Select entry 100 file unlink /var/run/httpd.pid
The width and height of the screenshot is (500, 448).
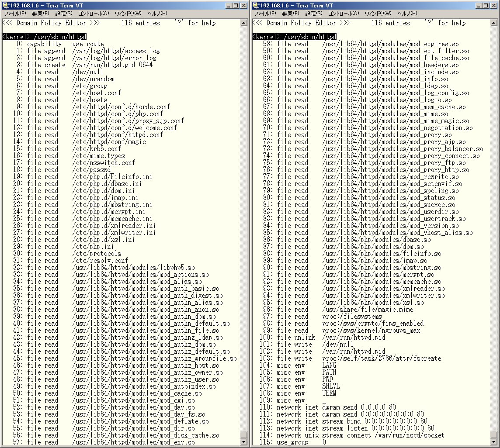click(323, 338)
